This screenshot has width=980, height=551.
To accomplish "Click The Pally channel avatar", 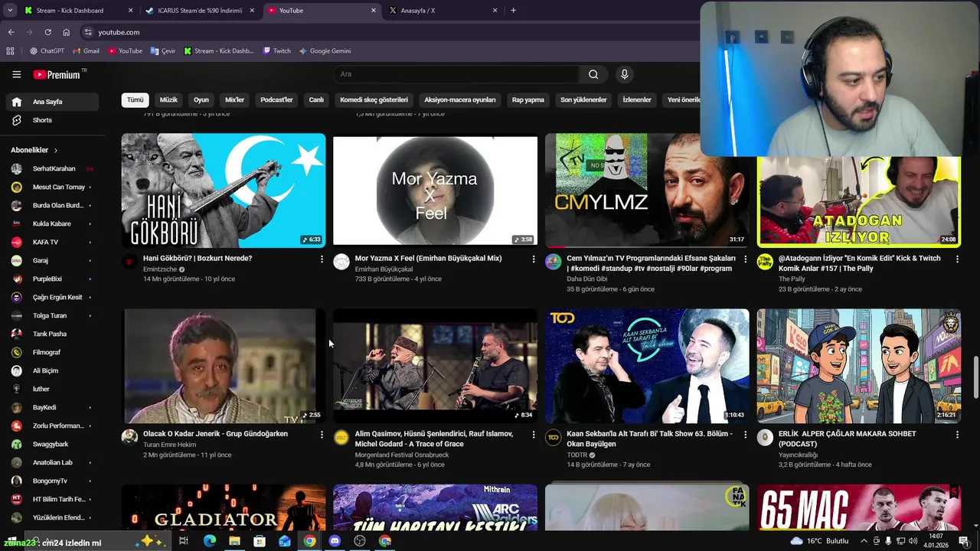I will (765, 262).
